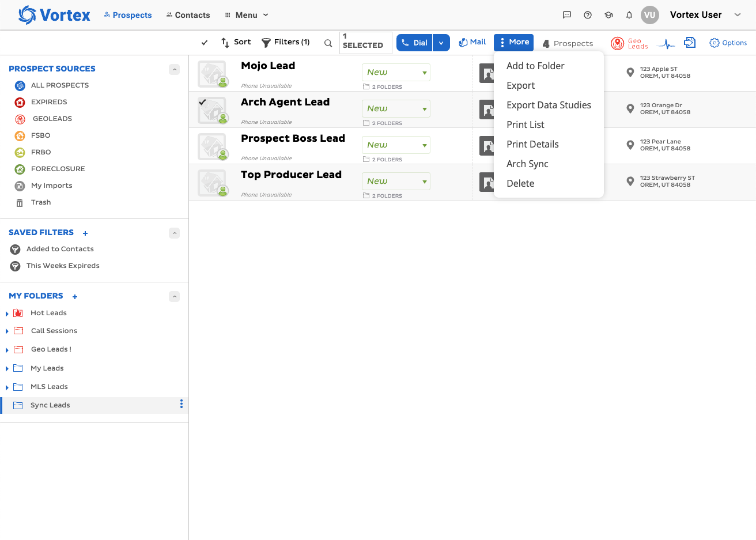Click map pin for 123 Strawberry ST

(x=630, y=182)
